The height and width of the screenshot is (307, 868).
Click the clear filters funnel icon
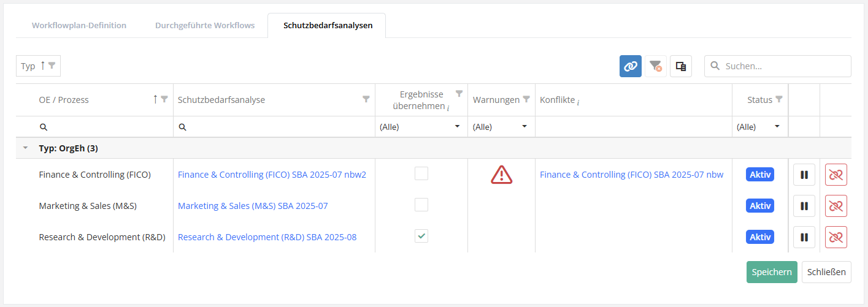pos(656,66)
